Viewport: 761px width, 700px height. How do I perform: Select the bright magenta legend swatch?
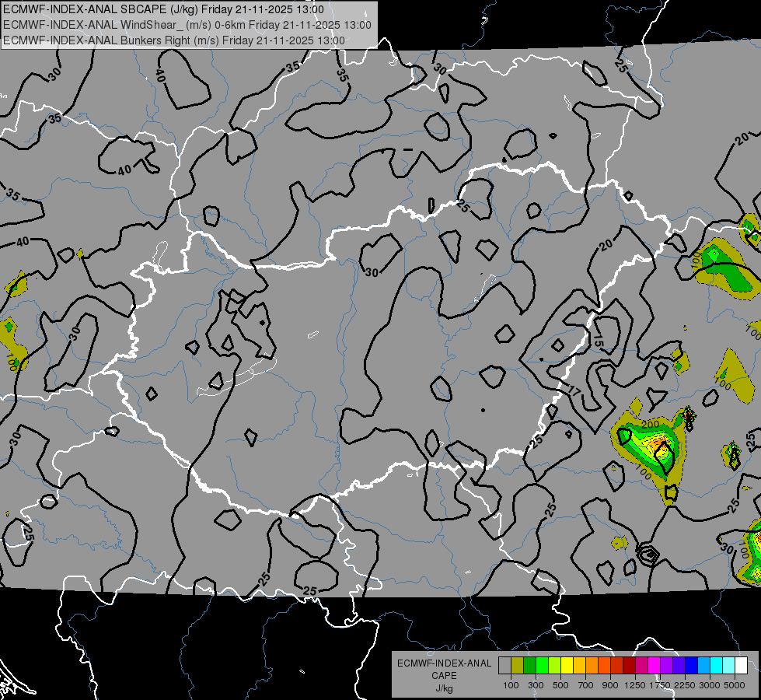click(655, 666)
